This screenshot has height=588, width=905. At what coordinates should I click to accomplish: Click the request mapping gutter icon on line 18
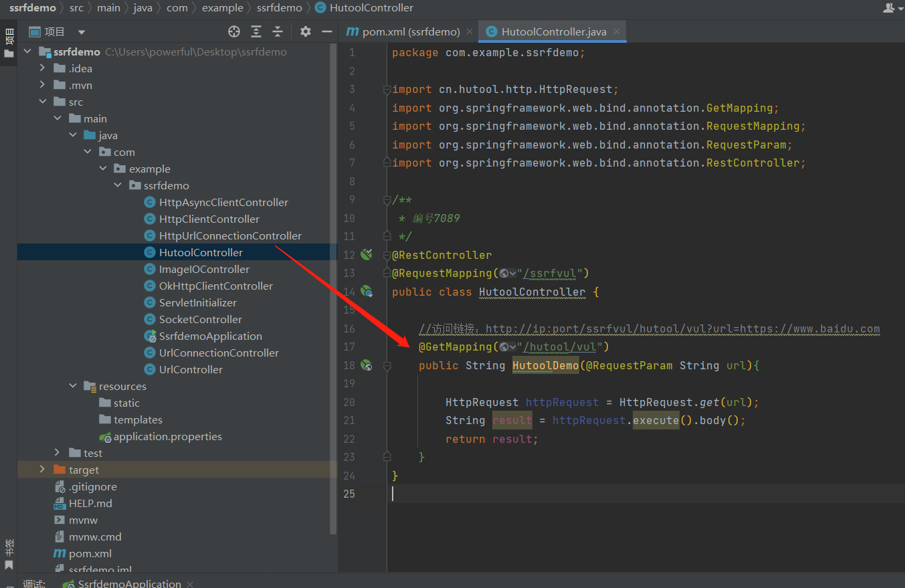(366, 365)
